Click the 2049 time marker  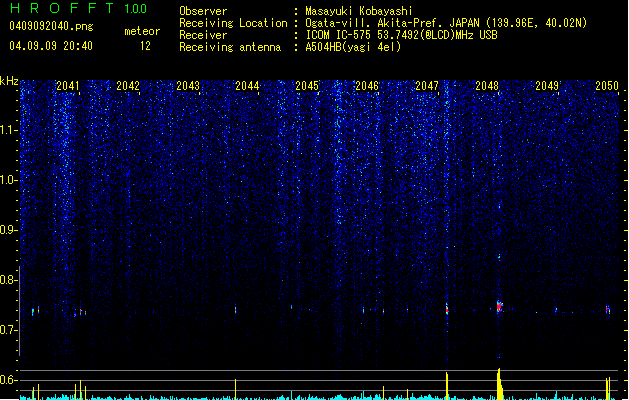tap(547, 86)
